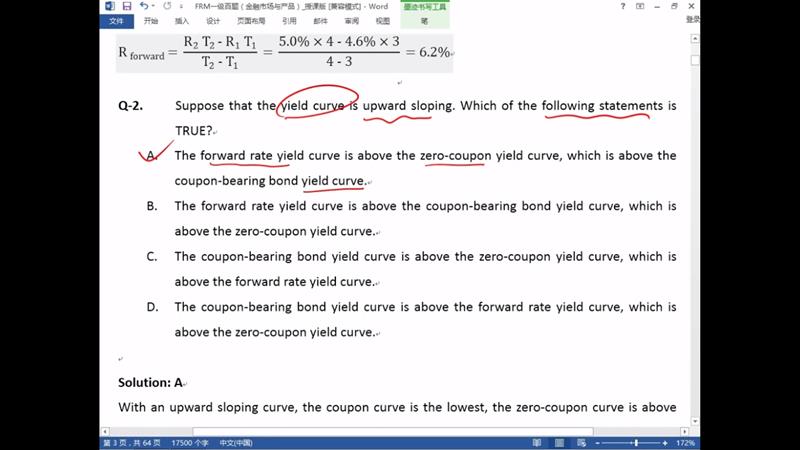This screenshot has height=450, width=800.
Task: Click 'With an upward sloping curve' sentence start
Action: [x=208, y=407]
